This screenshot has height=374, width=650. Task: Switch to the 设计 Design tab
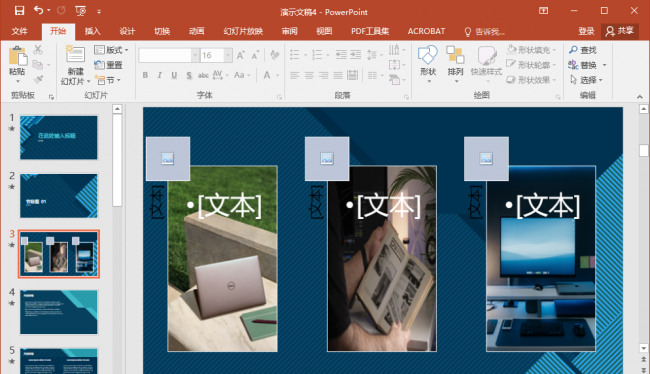127,31
